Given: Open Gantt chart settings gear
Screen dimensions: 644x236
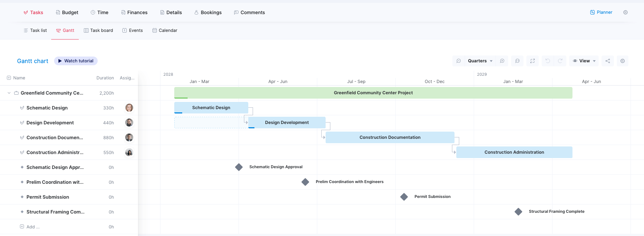Looking at the screenshot, I should click(x=623, y=61).
